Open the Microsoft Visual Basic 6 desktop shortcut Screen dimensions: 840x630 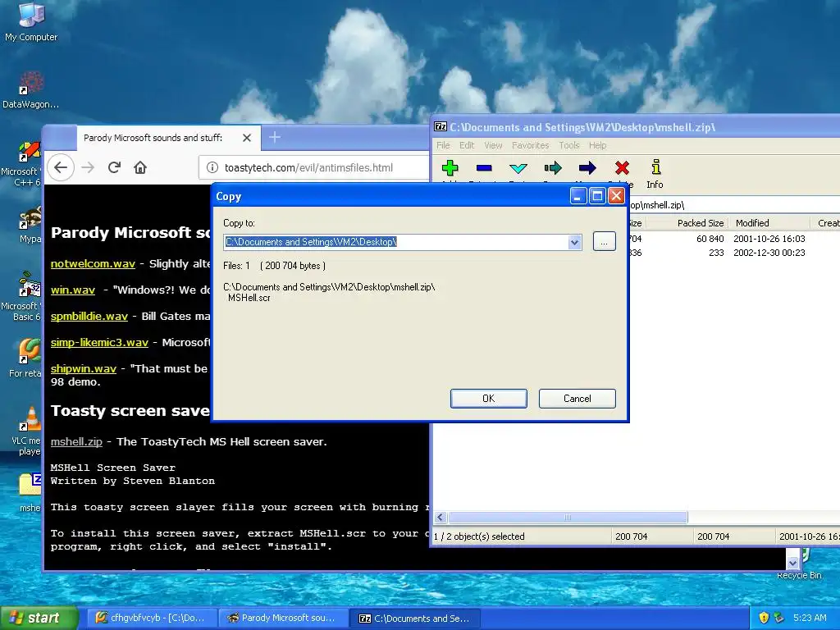(21, 296)
